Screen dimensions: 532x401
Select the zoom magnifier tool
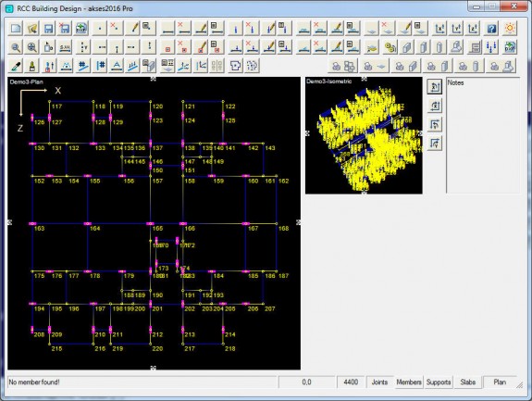16,47
